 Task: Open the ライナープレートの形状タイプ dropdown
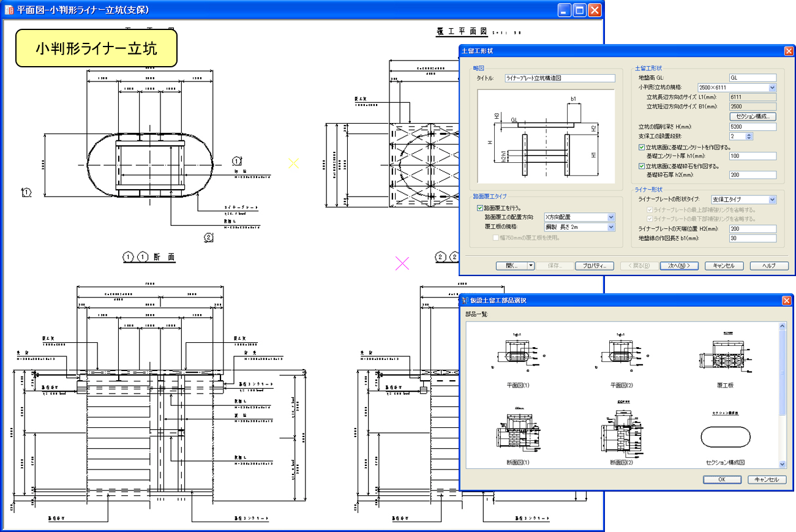(772, 200)
